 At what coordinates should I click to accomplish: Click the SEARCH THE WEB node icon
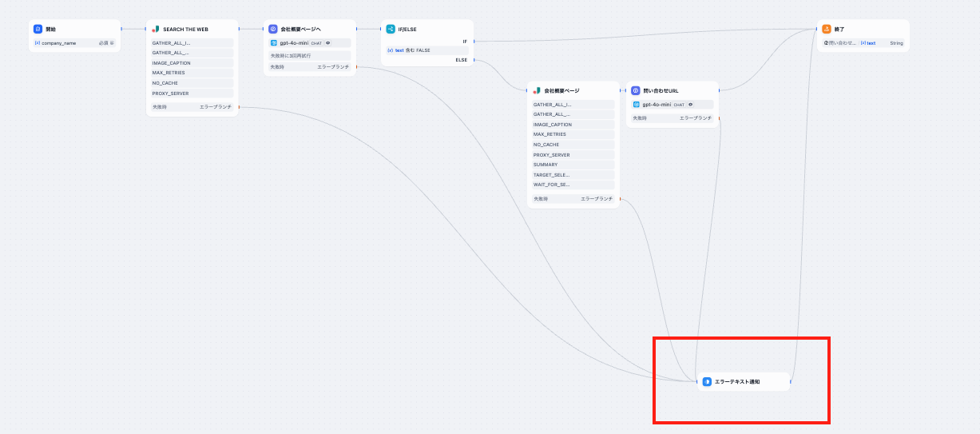click(x=156, y=29)
